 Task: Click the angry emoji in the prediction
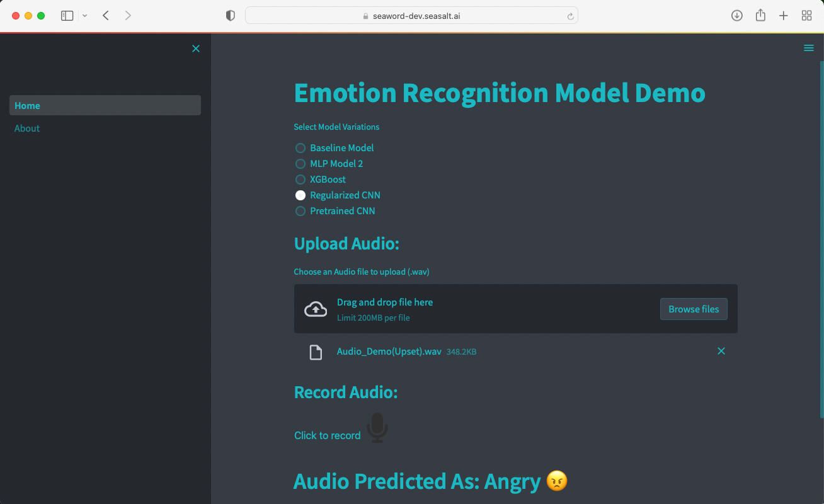click(x=557, y=481)
